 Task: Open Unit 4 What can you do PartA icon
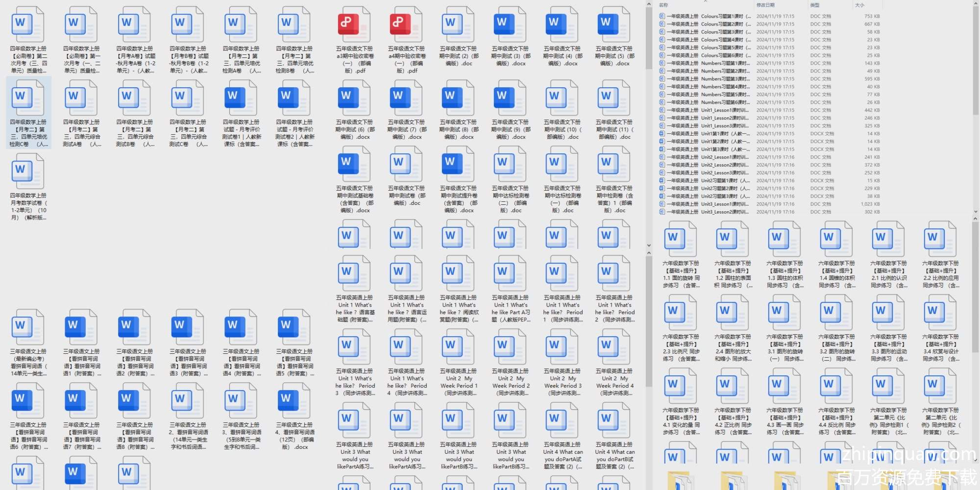coord(562,420)
